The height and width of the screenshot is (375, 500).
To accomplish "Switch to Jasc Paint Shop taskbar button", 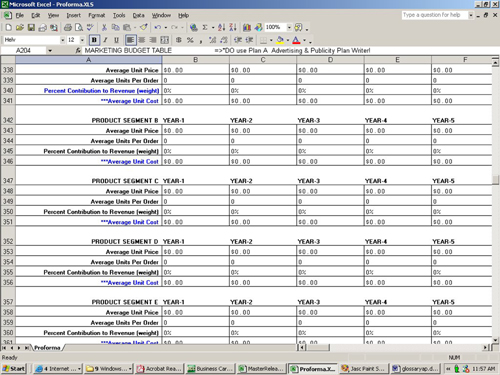I will tap(364, 369).
